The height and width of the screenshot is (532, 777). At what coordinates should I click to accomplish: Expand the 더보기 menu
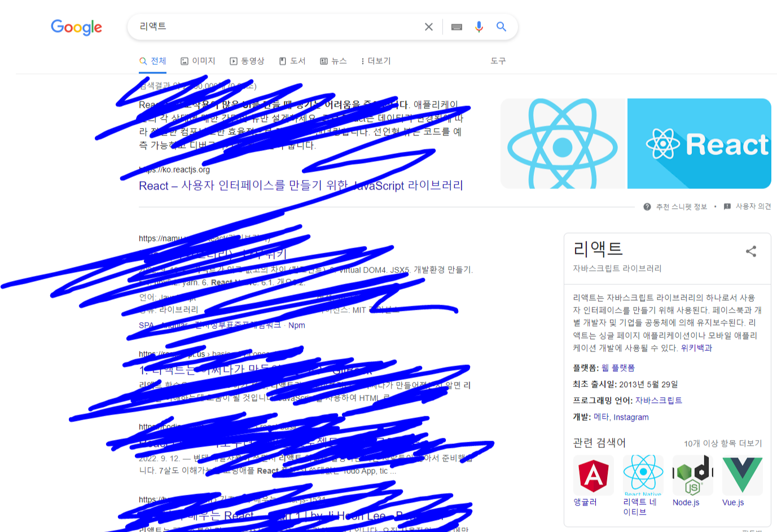376,61
